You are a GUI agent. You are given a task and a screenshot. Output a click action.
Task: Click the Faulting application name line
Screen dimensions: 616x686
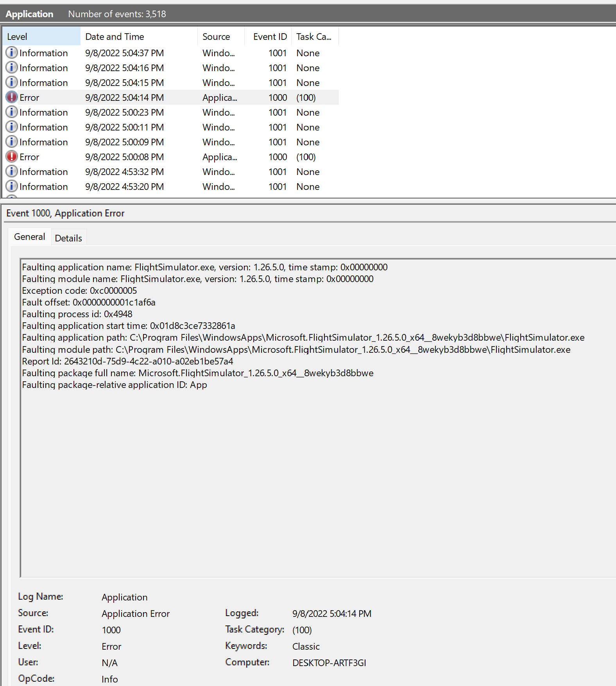click(205, 267)
